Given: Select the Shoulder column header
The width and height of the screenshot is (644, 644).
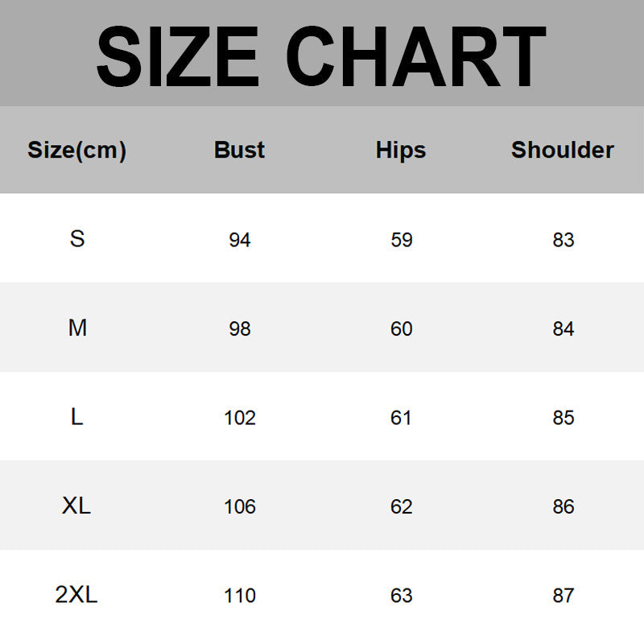Looking at the screenshot, I should click(x=563, y=151).
